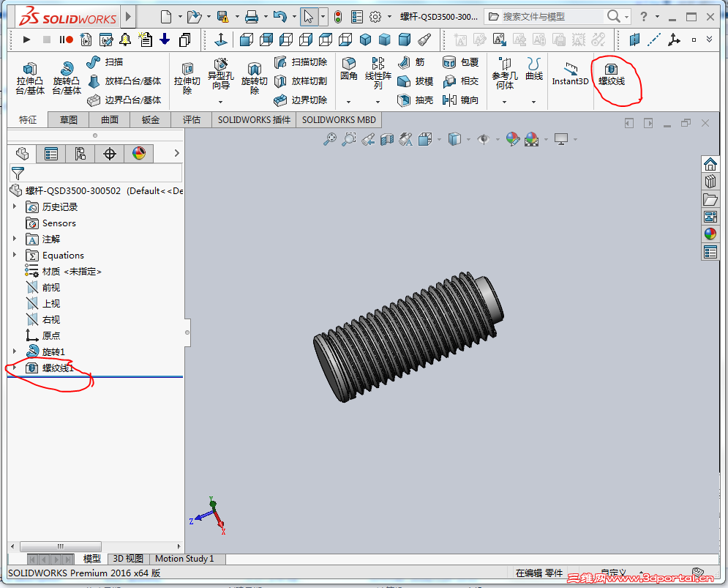Switch to the 评估 (Evaluate) tab
Image resolution: width=728 pixels, height=588 pixels.
tap(191, 120)
